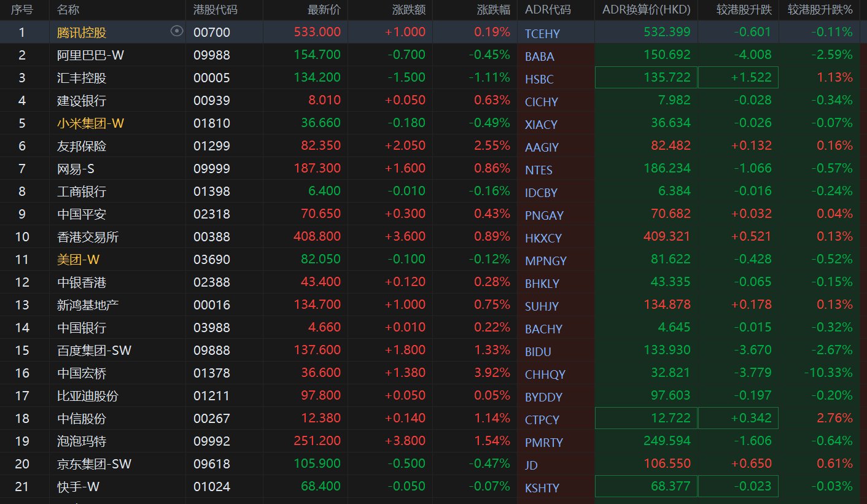
Task: Click stock code 00005
Action: point(211,78)
